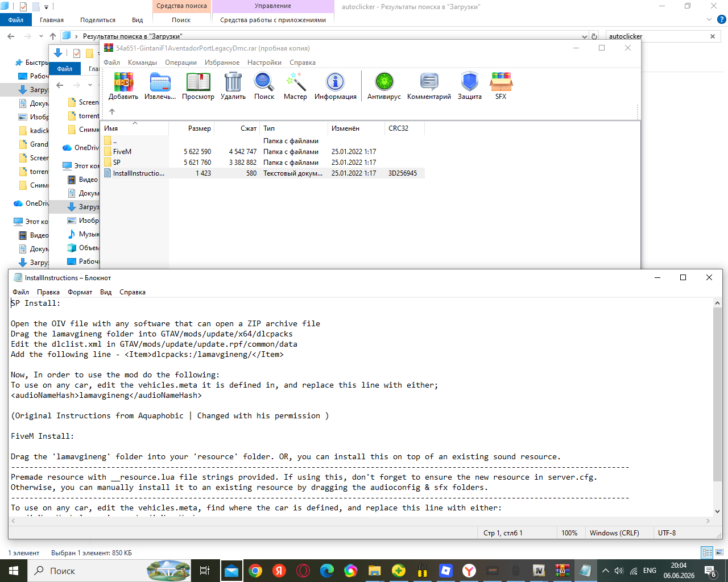Open Настройки menu in WinRAR
728x582 pixels.
point(264,63)
